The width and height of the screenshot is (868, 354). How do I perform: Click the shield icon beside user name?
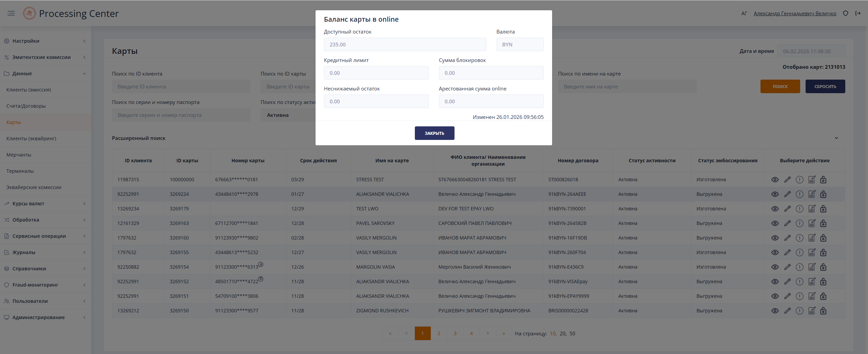coord(846,13)
